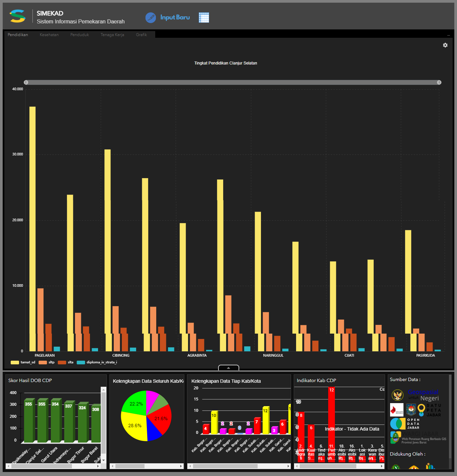Click the Input Baru link
This screenshot has width=457, height=476.
pyautogui.click(x=175, y=17)
